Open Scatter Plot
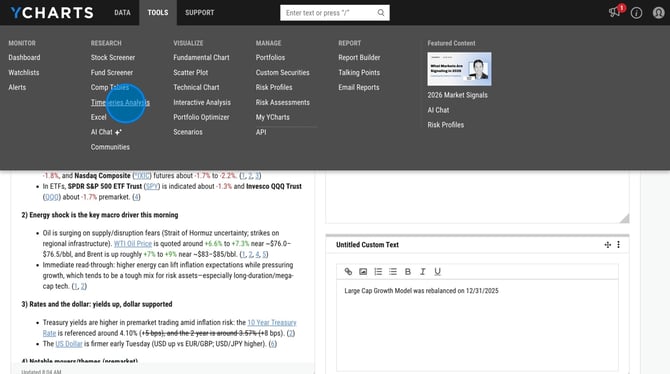The image size is (670, 374). click(191, 72)
